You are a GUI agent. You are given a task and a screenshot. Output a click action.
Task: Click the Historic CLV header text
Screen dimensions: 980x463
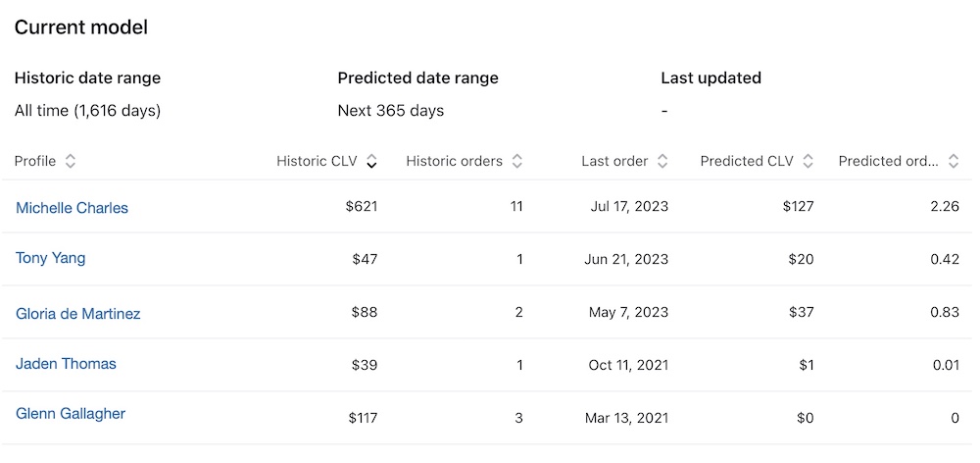(x=317, y=162)
